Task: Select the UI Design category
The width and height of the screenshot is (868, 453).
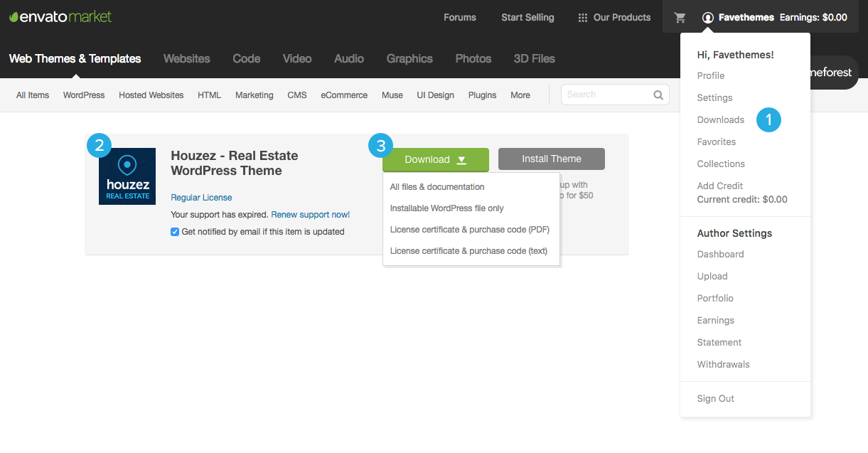Action: [436, 95]
